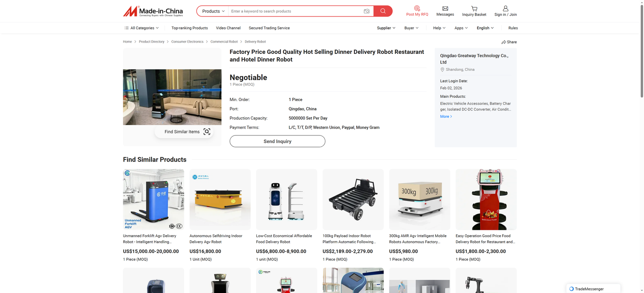
Task: Open the Messages envelope icon
Action: pyautogui.click(x=445, y=8)
